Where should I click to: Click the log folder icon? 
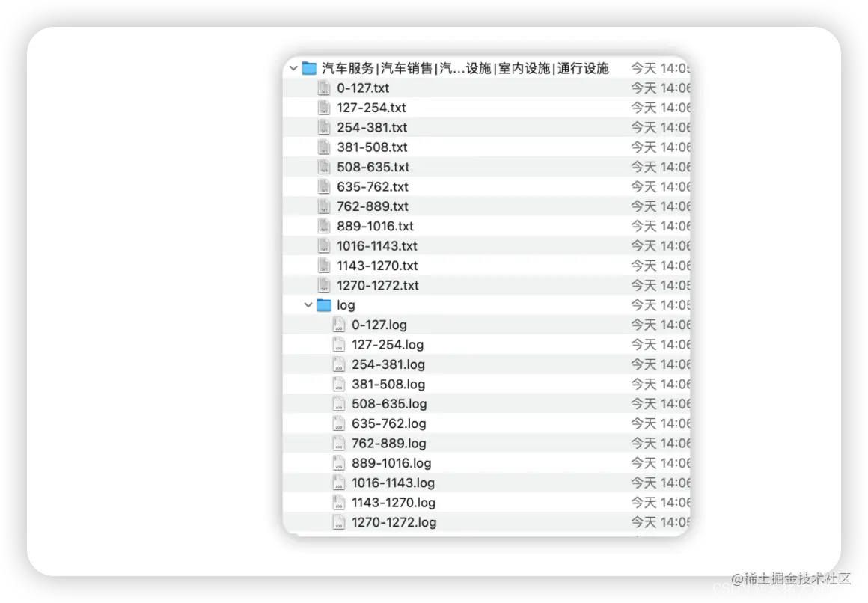point(324,305)
